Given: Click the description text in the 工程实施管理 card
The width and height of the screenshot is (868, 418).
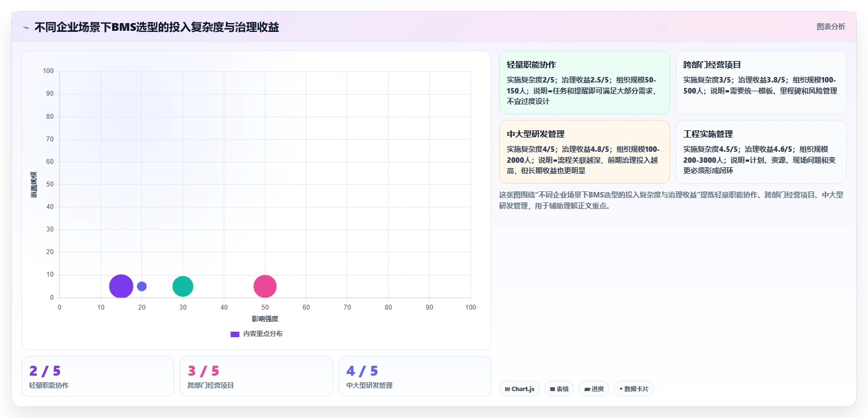Looking at the screenshot, I should [759, 160].
